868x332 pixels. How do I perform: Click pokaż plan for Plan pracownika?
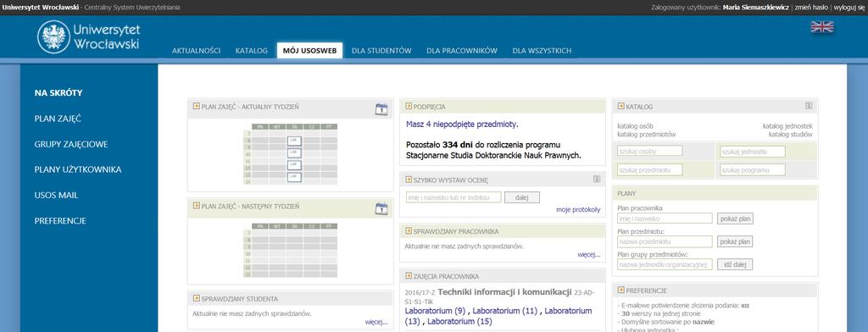pos(735,219)
